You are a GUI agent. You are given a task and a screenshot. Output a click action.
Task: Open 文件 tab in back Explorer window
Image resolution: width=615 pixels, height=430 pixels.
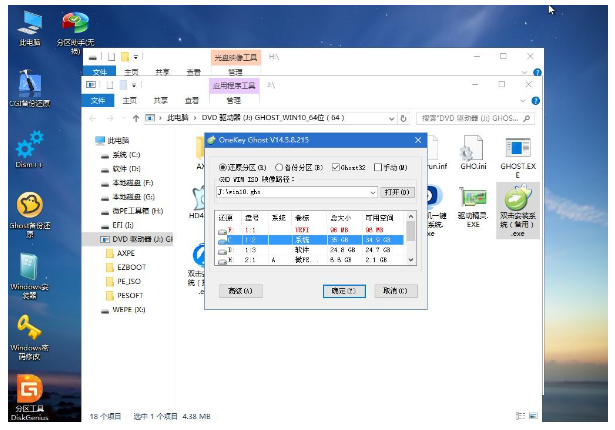100,72
